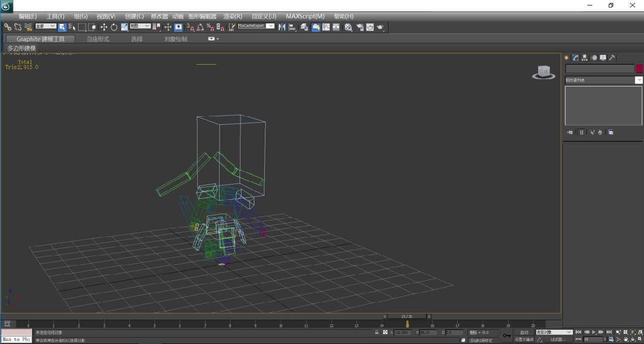Open the 选定对象 key filter dropdown
Screen dimensions: 644x344
pyautogui.click(x=554, y=332)
